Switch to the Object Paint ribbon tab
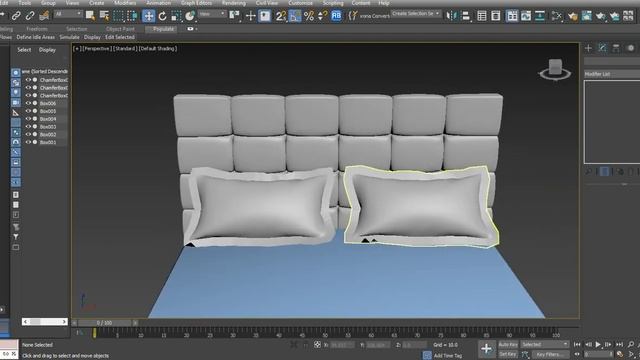This screenshot has height=360, width=640. (x=120, y=29)
